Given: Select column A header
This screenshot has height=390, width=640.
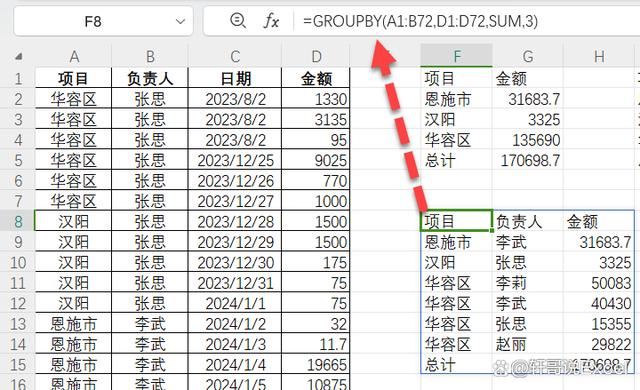Looking at the screenshot, I should (x=73, y=56).
